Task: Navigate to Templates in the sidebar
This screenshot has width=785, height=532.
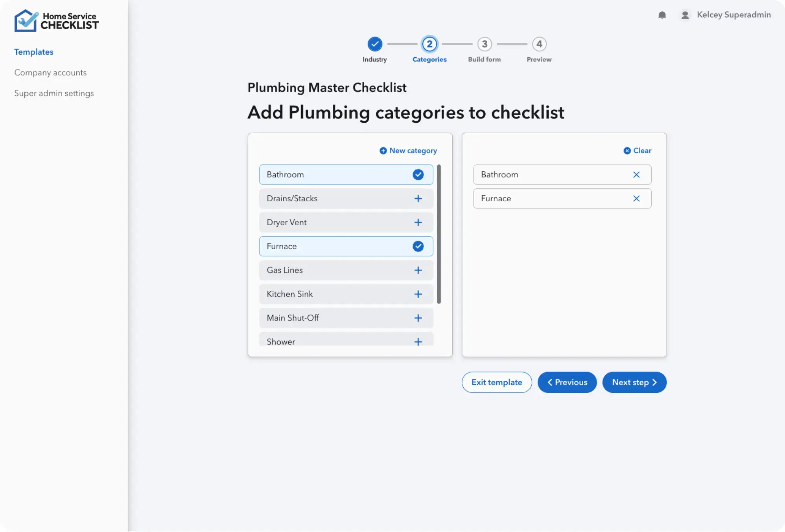Action: [x=34, y=52]
